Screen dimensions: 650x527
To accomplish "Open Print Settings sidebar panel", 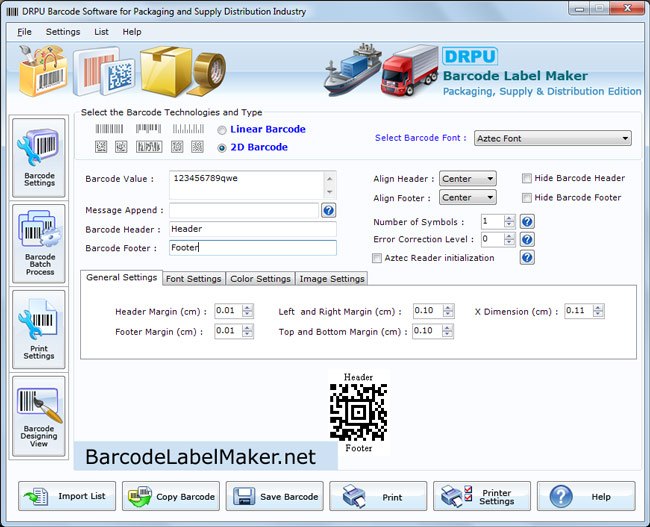I will (x=39, y=329).
